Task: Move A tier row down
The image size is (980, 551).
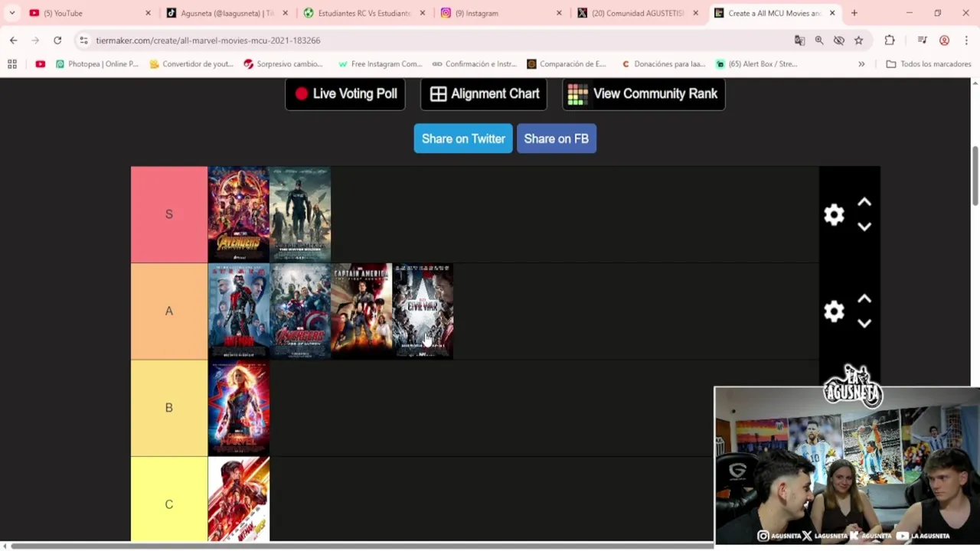Action: [x=864, y=323]
